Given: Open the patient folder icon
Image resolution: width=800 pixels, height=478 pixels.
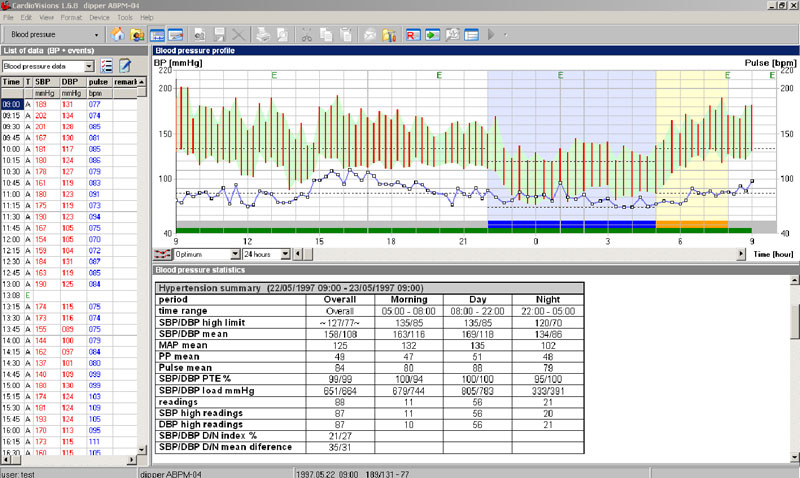Looking at the screenshot, I should click(x=136, y=35).
